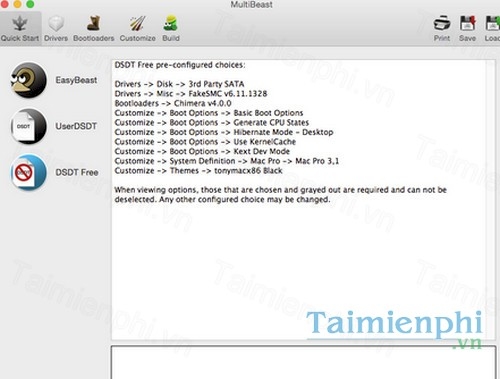Click the "DSDT Free pre-configured choices" heading
This screenshot has width=500, height=379.
180,65
